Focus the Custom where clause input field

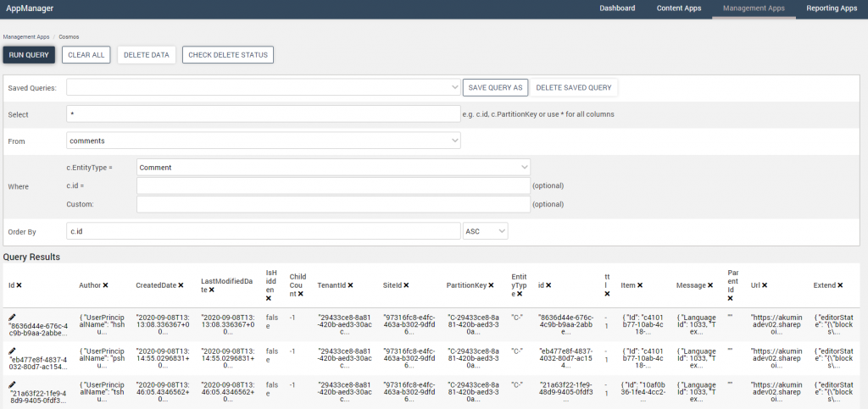pos(333,204)
